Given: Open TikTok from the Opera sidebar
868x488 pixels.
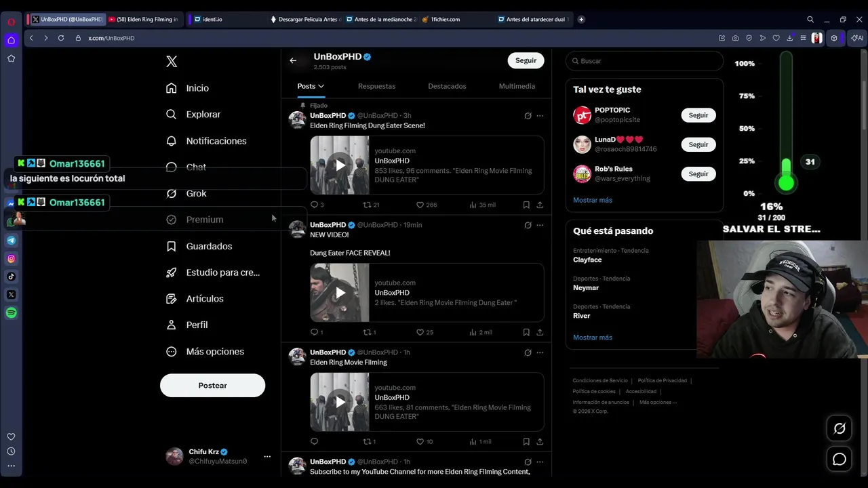Looking at the screenshot, I should click(x=12, y=277).
